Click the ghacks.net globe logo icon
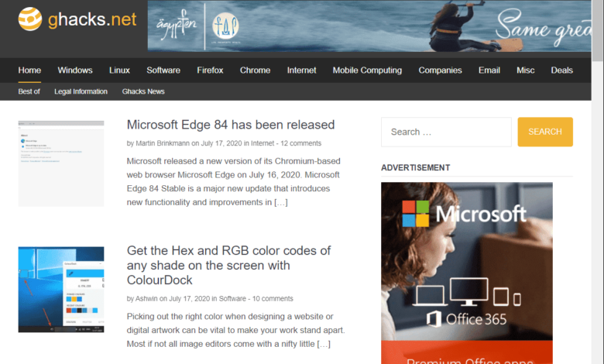Screen dimensions: 604x364 point(30,19)
